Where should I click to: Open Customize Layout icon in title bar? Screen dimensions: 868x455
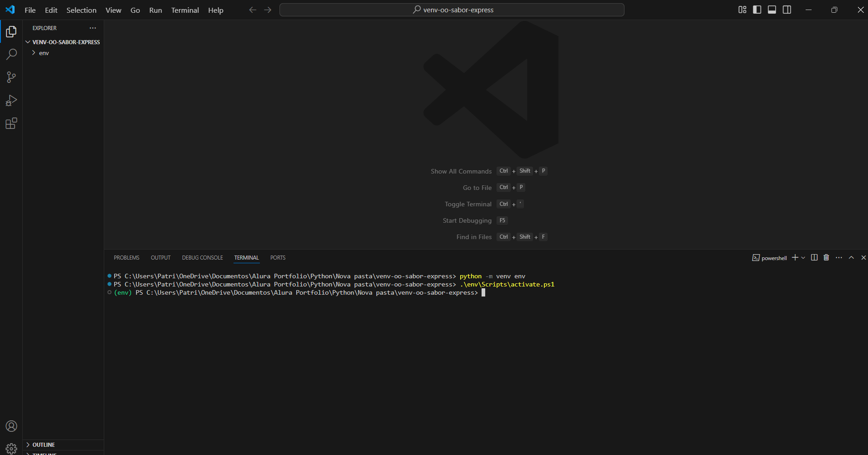point(742,10)
